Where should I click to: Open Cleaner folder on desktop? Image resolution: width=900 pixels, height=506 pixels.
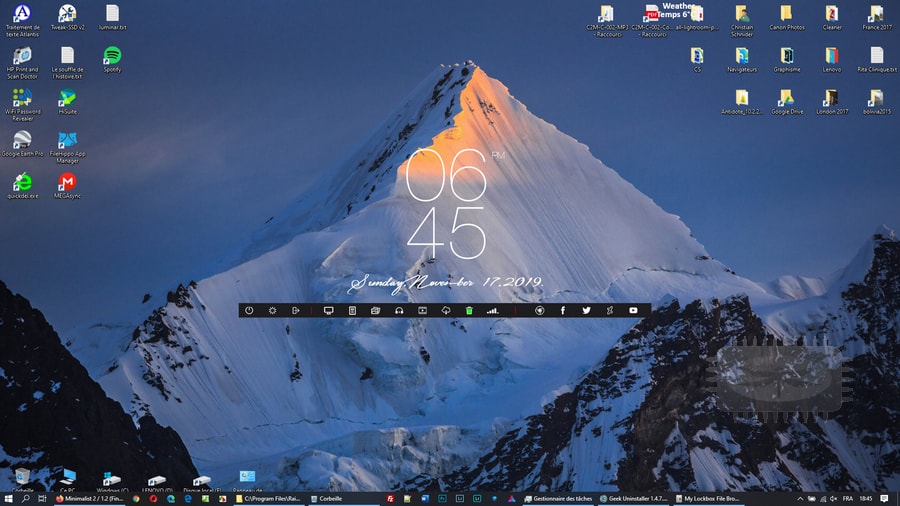coord(832,17)
